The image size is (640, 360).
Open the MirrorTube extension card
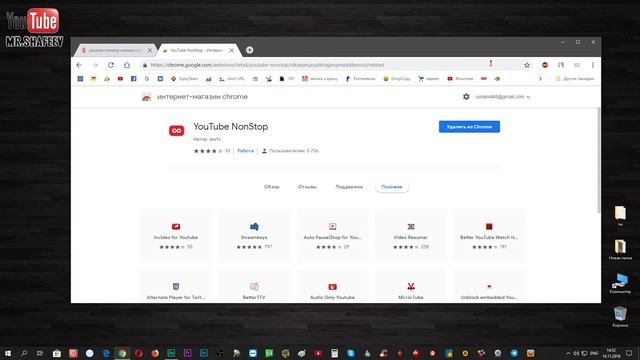tap(411, 287)
